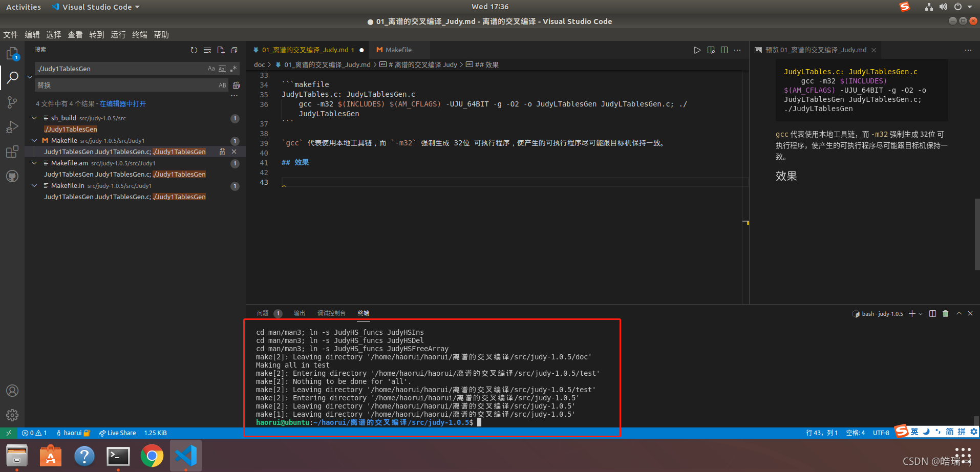The image size is (980, 472).
Task: Open Visual Studio Code app menu dropdown
Action: click(95, 7)
